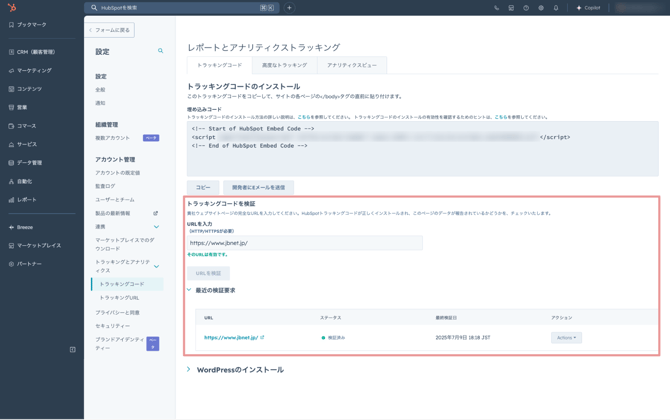Click the phone call icon in top bar
This screenshot has height=420, width=670.
496,8
